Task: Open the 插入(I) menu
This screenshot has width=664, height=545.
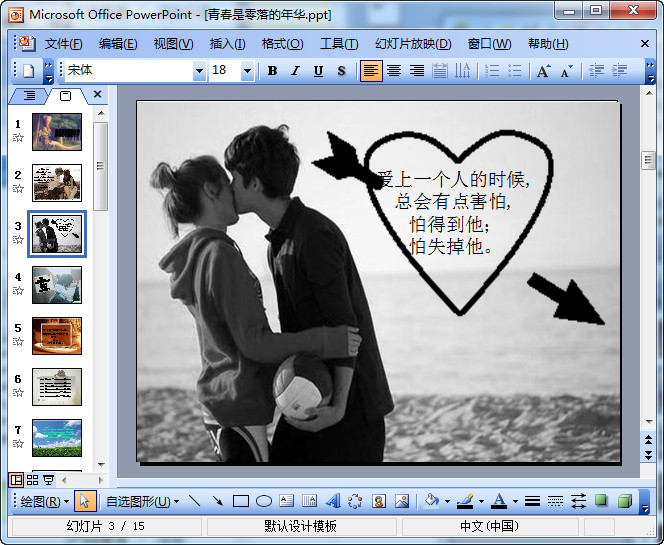Action: pyautogui.click(x=227, y=44)
